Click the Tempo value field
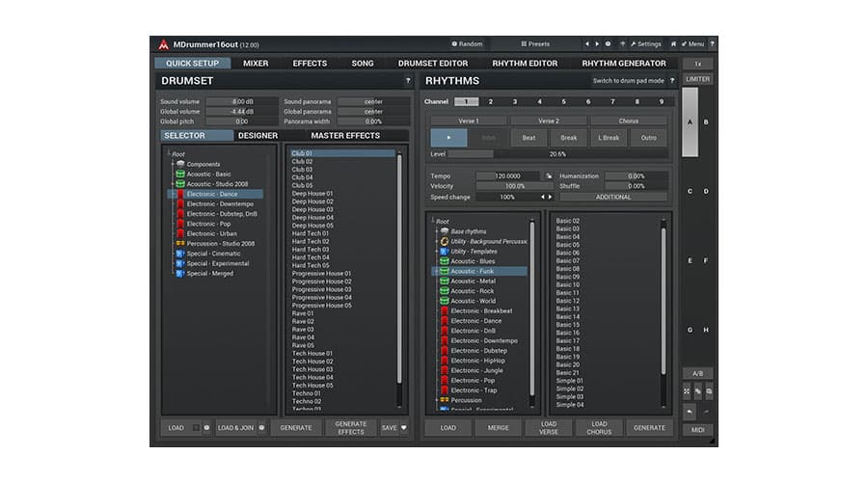The image size is (868, 482). [x=507, y=176]
